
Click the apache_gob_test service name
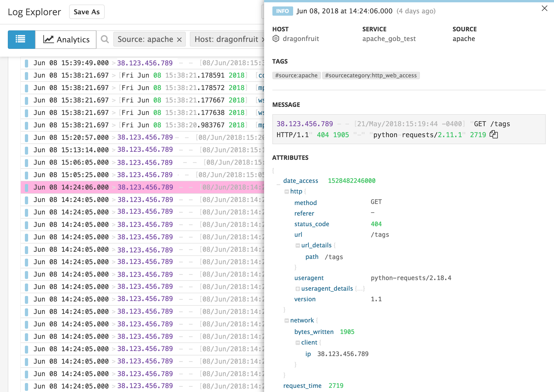coord(389,39)
